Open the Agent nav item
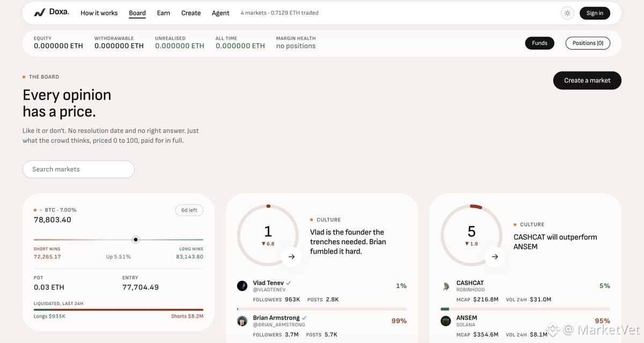The width and height of the screenshot is (644, 343). click(221, 13)
